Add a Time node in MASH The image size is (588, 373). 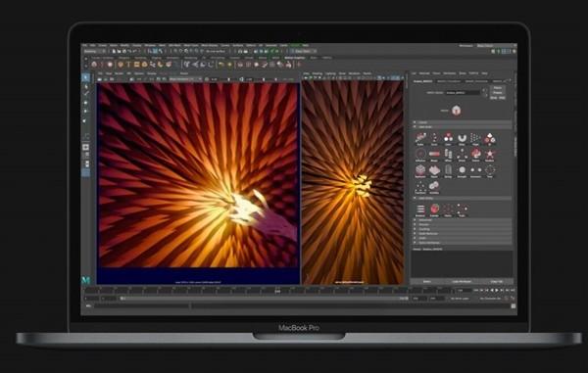pyautogui.click(x=490, y=170)
